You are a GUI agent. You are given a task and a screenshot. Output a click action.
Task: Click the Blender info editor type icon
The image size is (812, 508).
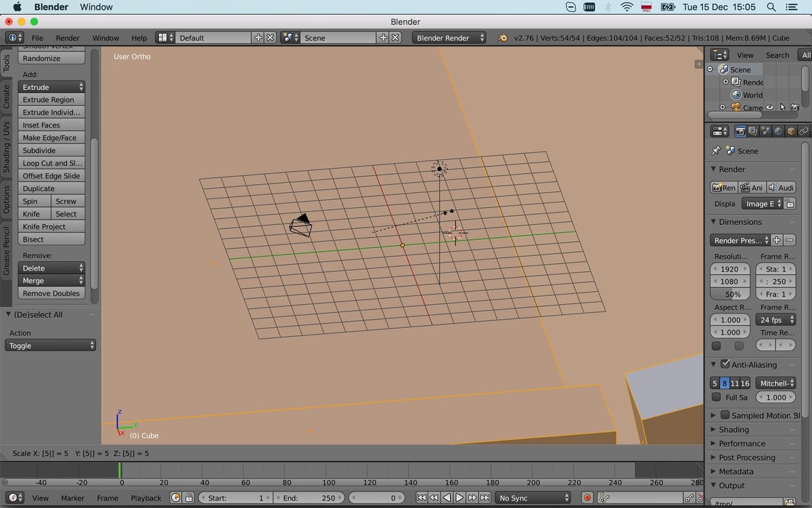(15, 38)
